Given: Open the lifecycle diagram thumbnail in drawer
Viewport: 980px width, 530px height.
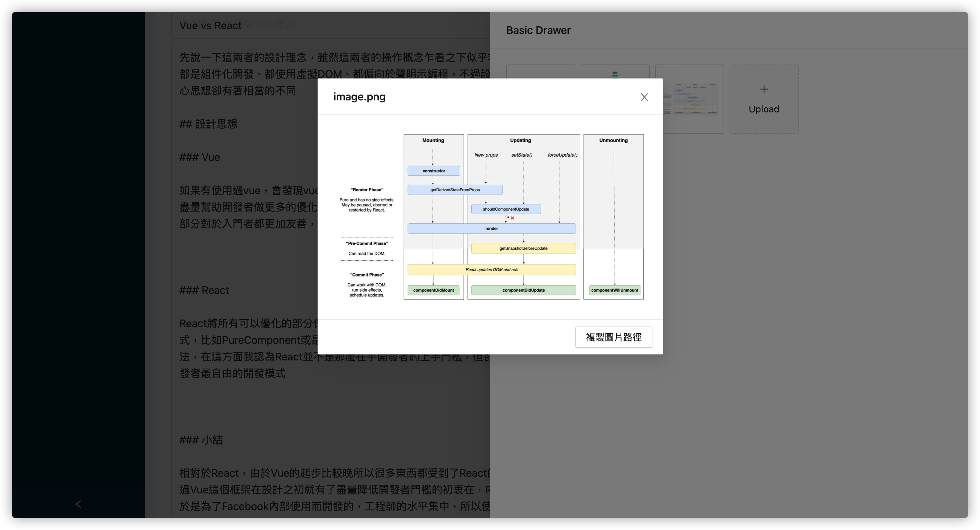Looking at the screenshot, I should tap(696, 100).
